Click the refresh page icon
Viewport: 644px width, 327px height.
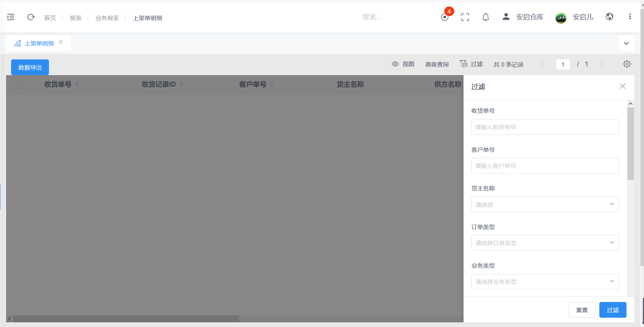point(31,17)
